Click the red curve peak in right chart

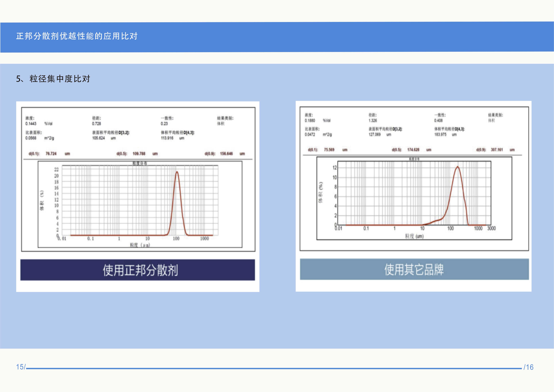(458, 167)
